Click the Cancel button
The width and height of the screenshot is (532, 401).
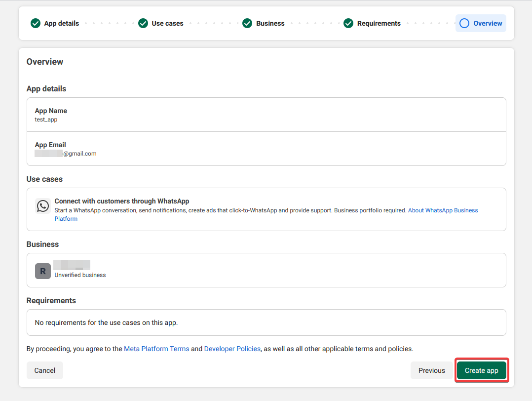click(x=44, y=370)
